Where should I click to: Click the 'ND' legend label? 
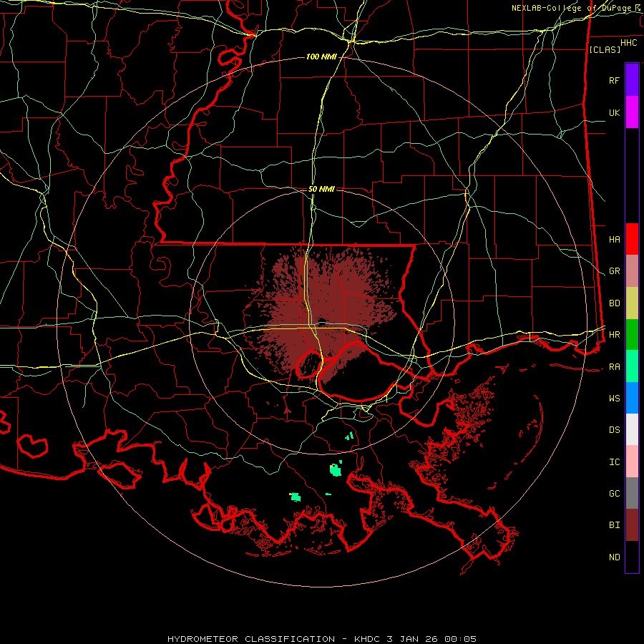click(x=614, y=557)
